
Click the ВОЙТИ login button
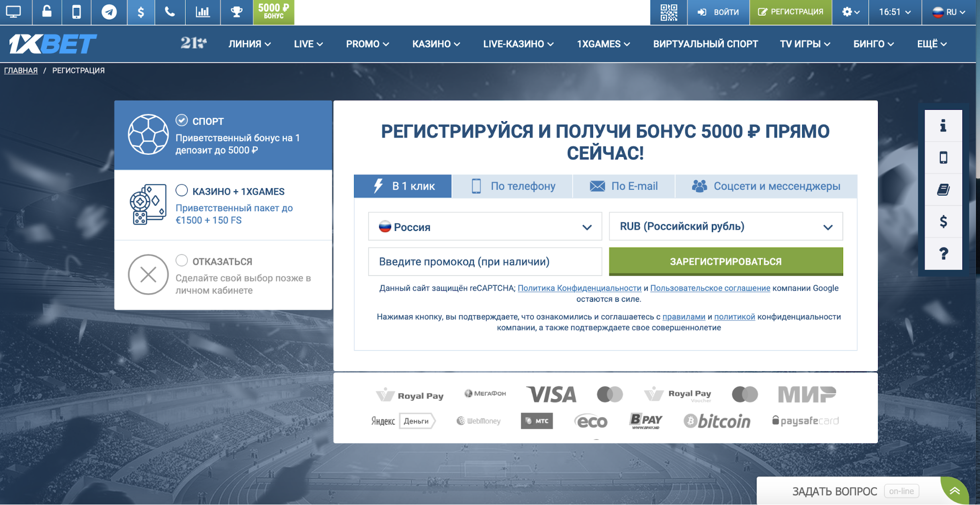(x=718, y=12)
